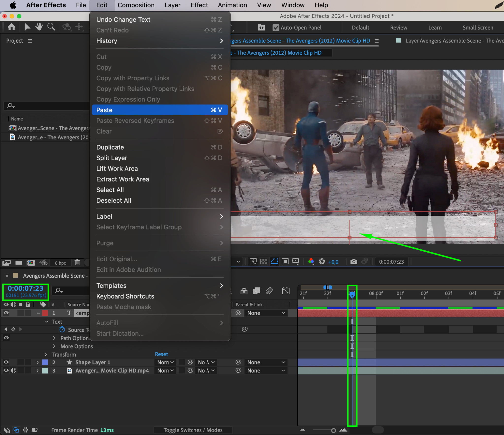Expand the Path Options group
The height and width of the screenshot is (435, 504).
[54, 338]
